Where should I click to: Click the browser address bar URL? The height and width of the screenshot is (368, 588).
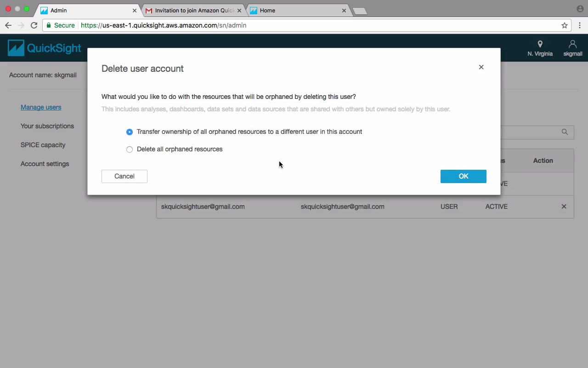click(x=164, y=25)
